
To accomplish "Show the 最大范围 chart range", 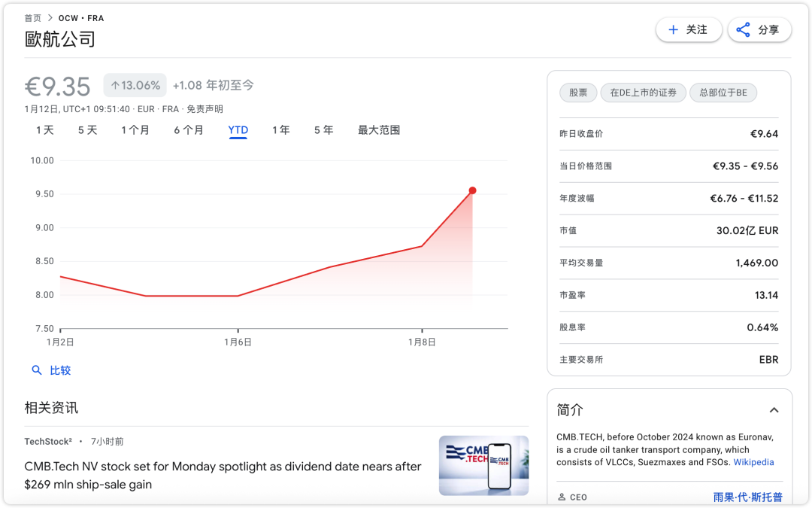I will tap(379, 130).
